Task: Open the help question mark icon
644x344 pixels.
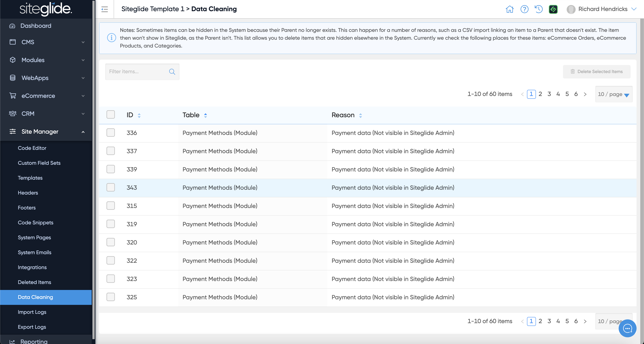Action: (x=524, y=9)
